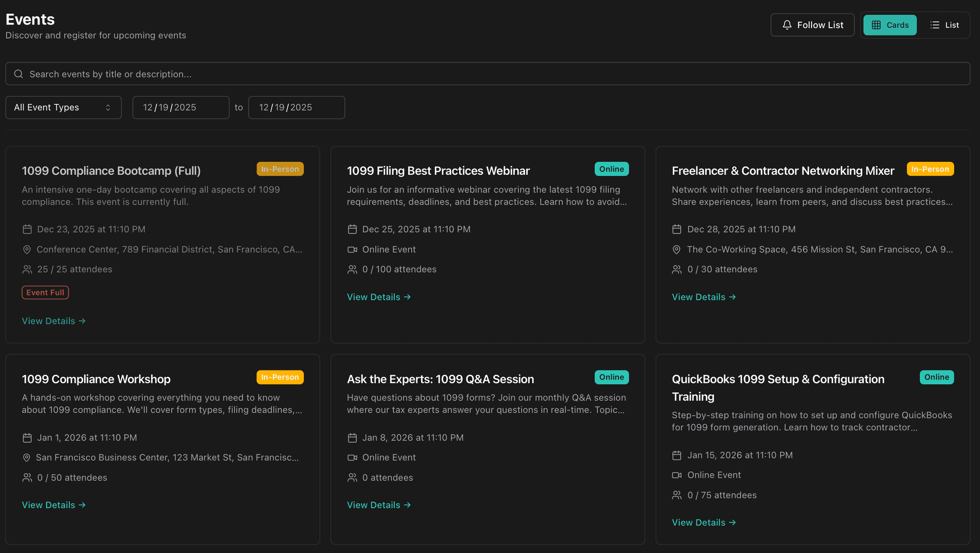Click the Follow List button
This screenshot has width=980, height=553.
[812, 25]
